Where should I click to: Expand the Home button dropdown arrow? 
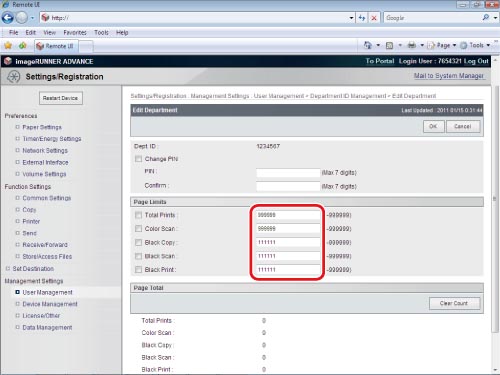(x=378, y=45)
